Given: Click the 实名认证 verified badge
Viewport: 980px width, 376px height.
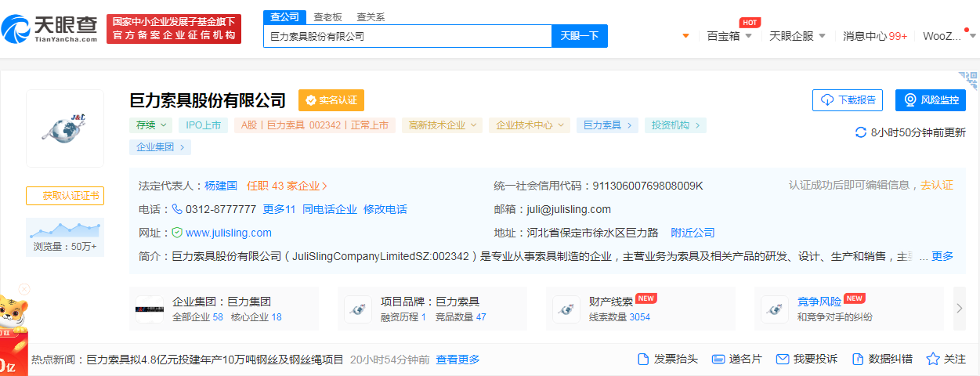Looking at the screenshot, I should point(331,100).
